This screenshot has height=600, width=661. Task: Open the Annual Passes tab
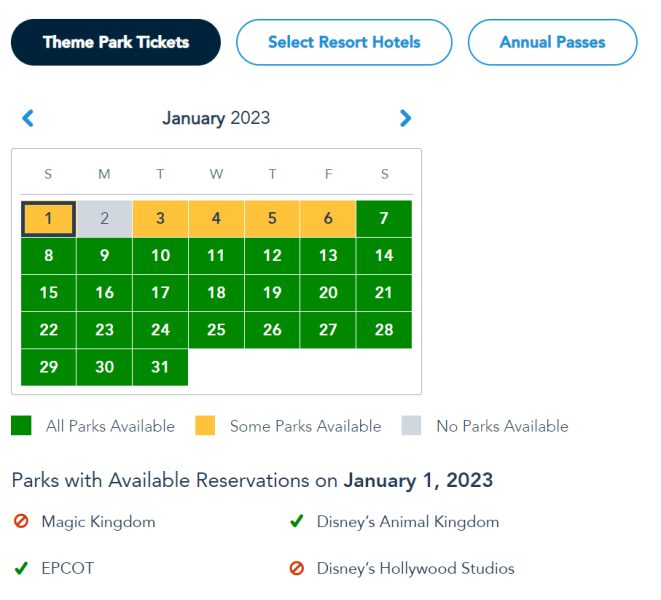(552, 42)
